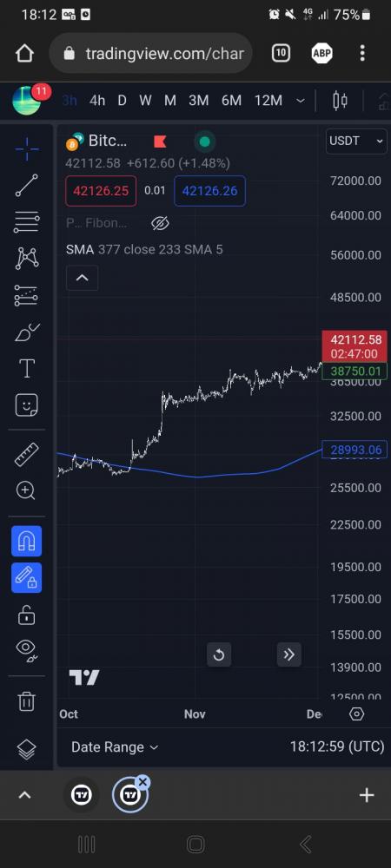Open the Fibonacci retracement tools
391x868 pixels.
pyautogui.click(x=27, y=222)
